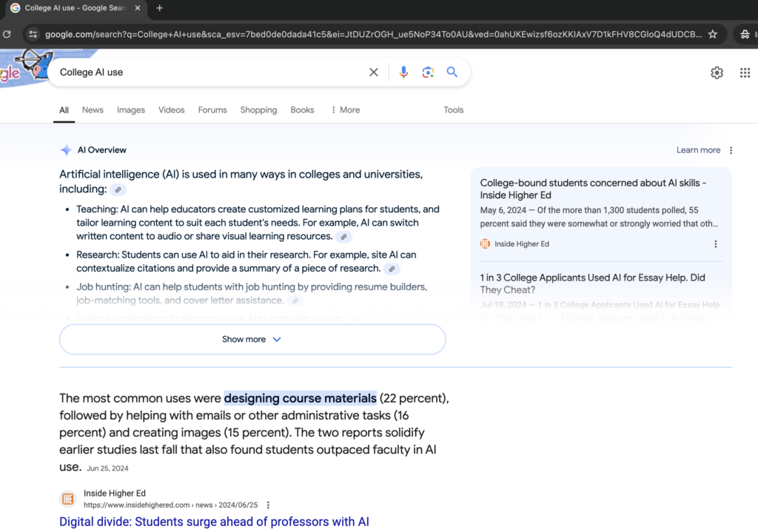Image resolution: width=758 pixels, height=532 pixels.
Task: Click inside the College AI use search field
Action: click(x=208, y=73)
